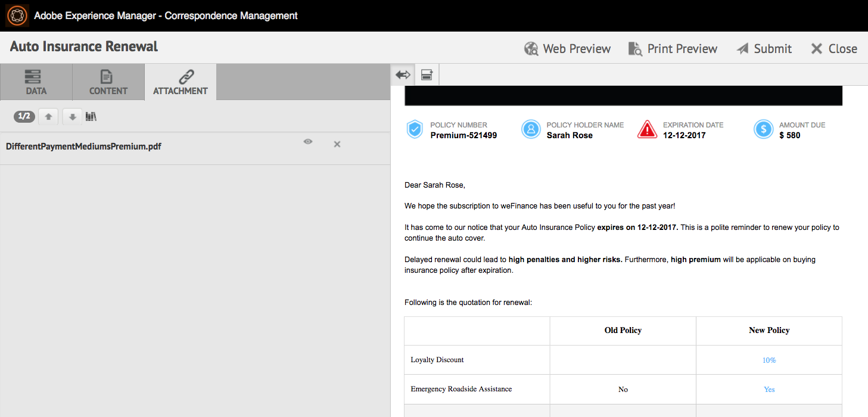
Task: Toggle eye icon for DifferentPaymentMediumsPremium.pdf
Action: click(x=307, y=142)
